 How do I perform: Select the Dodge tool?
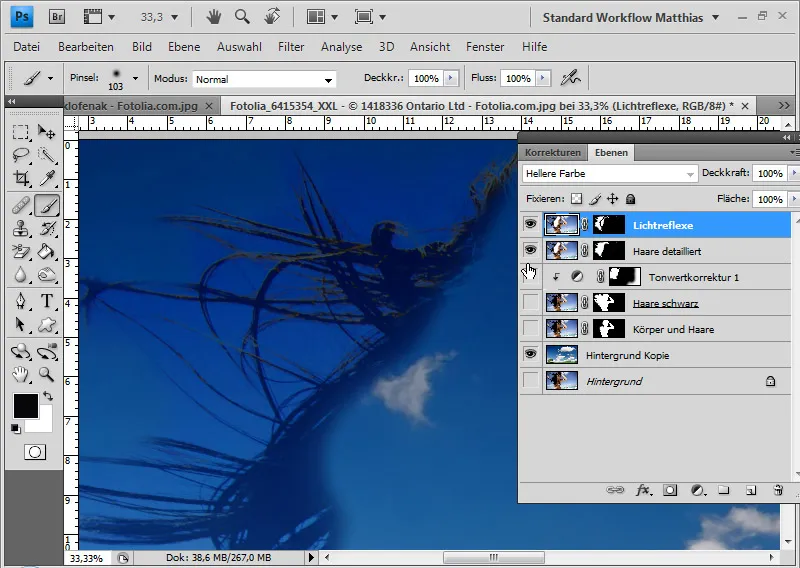click(47, 275)
